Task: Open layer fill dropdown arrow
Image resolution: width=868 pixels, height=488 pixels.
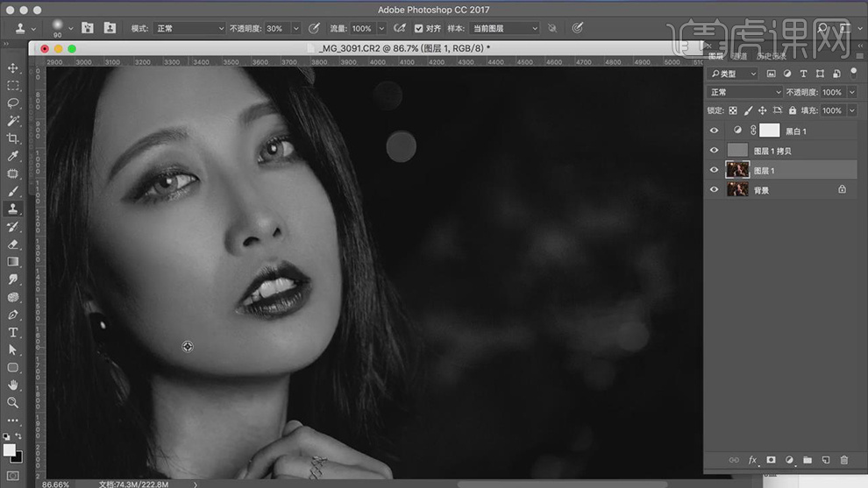Action: click(852, 110)
